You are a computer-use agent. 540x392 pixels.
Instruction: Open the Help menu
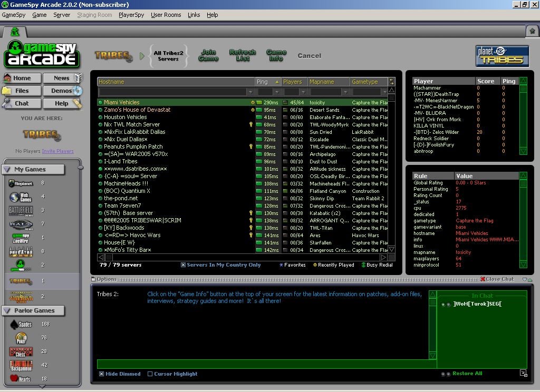tap(212, 15)
